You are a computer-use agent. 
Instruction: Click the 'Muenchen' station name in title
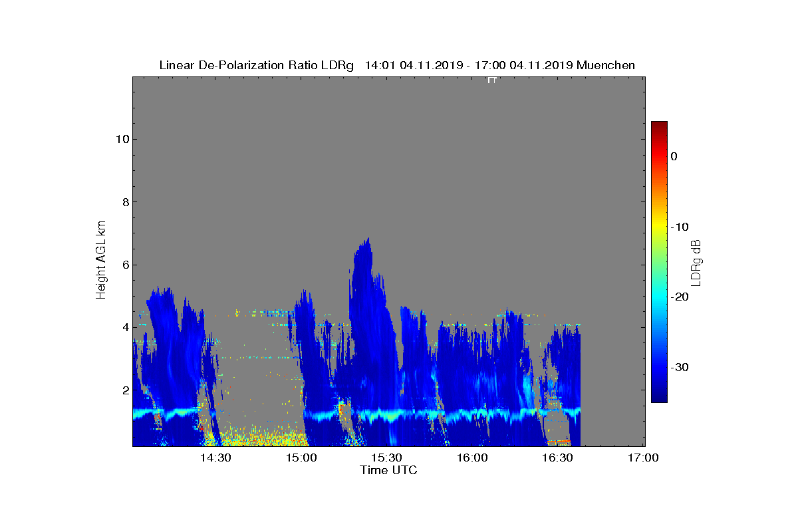pos(606,65)
